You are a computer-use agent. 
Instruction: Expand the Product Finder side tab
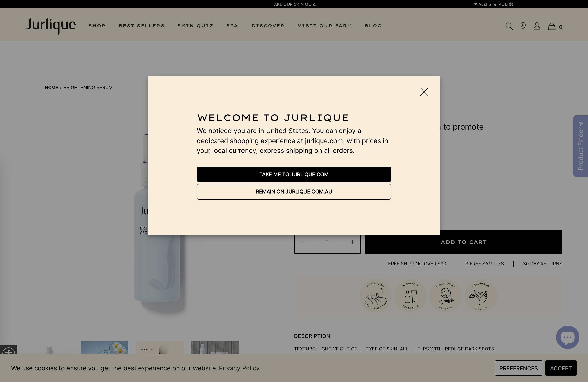(581, 146)
